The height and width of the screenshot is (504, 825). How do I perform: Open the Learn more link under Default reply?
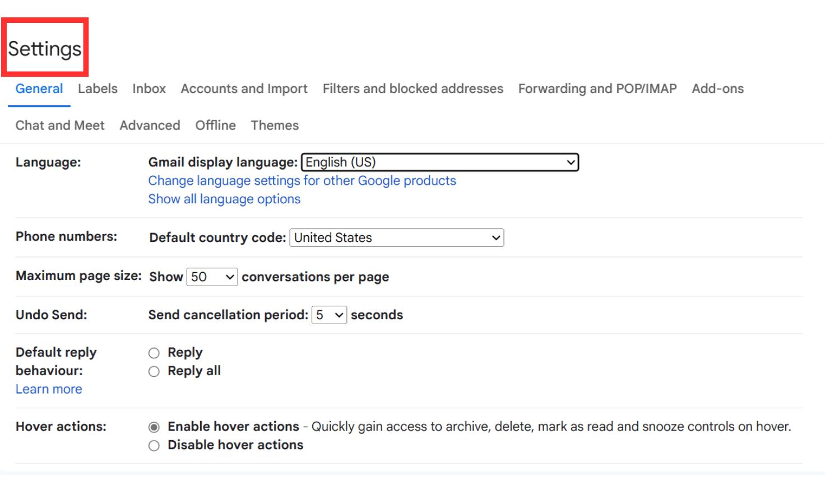tap(49, 389)
